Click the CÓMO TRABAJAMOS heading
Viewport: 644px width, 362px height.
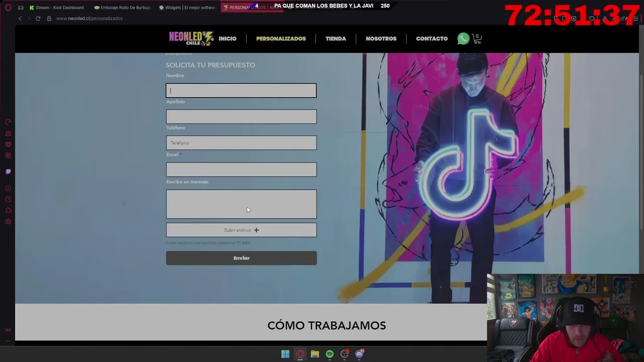pyautogui.click(x=327, y=326)
